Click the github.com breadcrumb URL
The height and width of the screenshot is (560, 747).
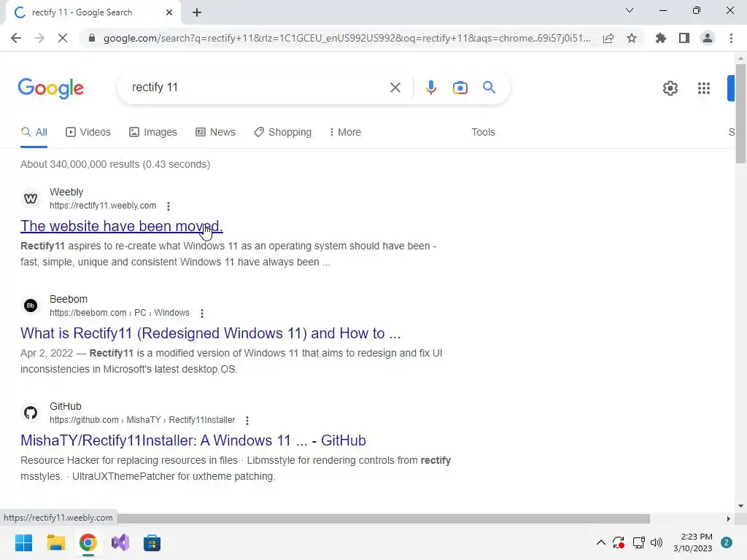(x=142, y=419)
